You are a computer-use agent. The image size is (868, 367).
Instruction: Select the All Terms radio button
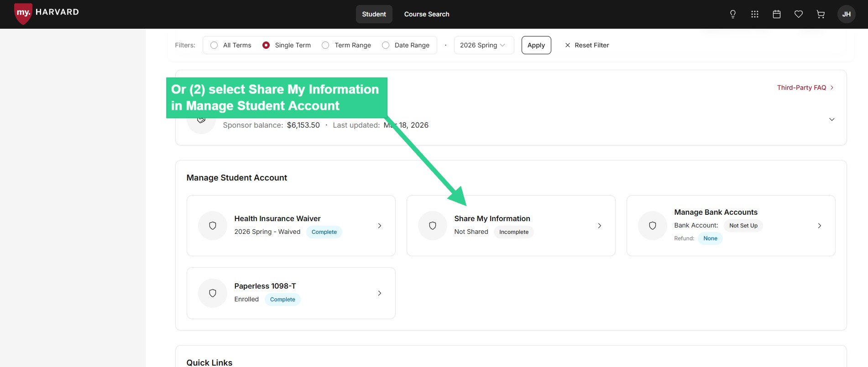(214, 45)
